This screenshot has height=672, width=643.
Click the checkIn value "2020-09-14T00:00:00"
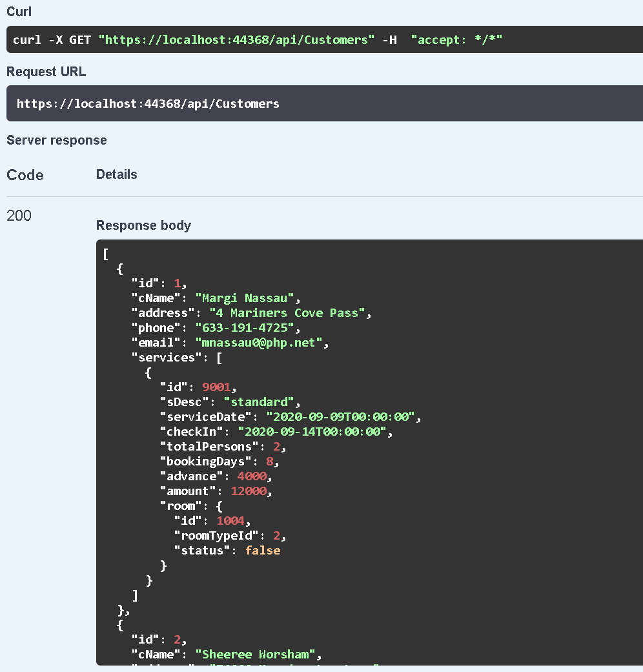pos(312,432)
